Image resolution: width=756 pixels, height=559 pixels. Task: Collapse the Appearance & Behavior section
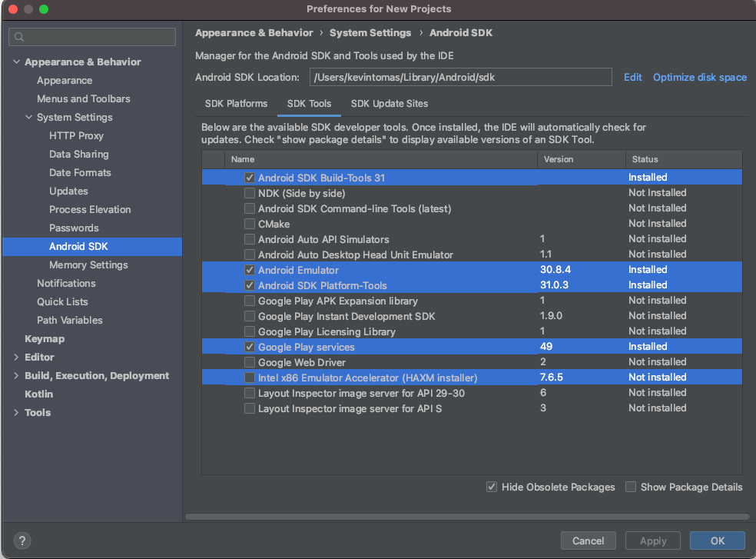point(16,62)
